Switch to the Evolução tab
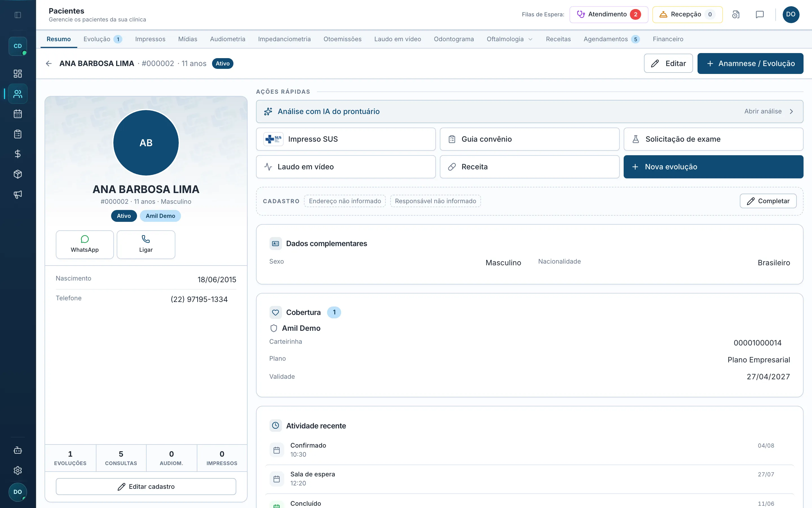The height and width of the screenshot is (508, 812). coord(103,39)
